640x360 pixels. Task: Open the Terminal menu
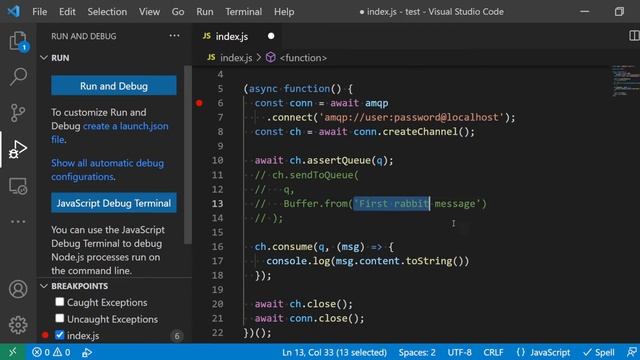244,12
